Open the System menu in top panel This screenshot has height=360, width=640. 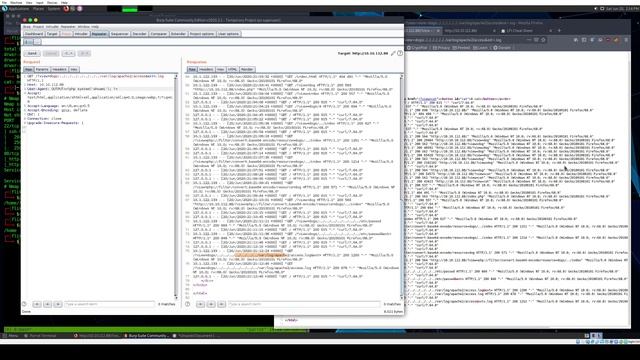(53, 9)
